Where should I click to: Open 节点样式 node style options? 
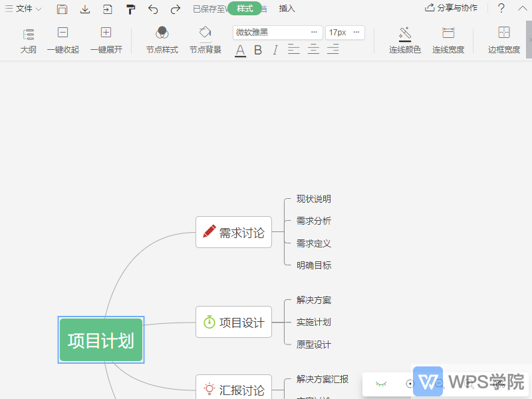(162, 41)
